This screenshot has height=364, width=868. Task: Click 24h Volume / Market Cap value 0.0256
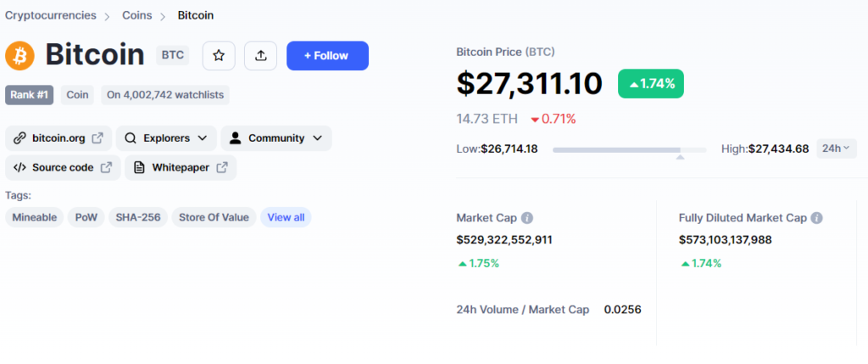(x=623, y=310)
